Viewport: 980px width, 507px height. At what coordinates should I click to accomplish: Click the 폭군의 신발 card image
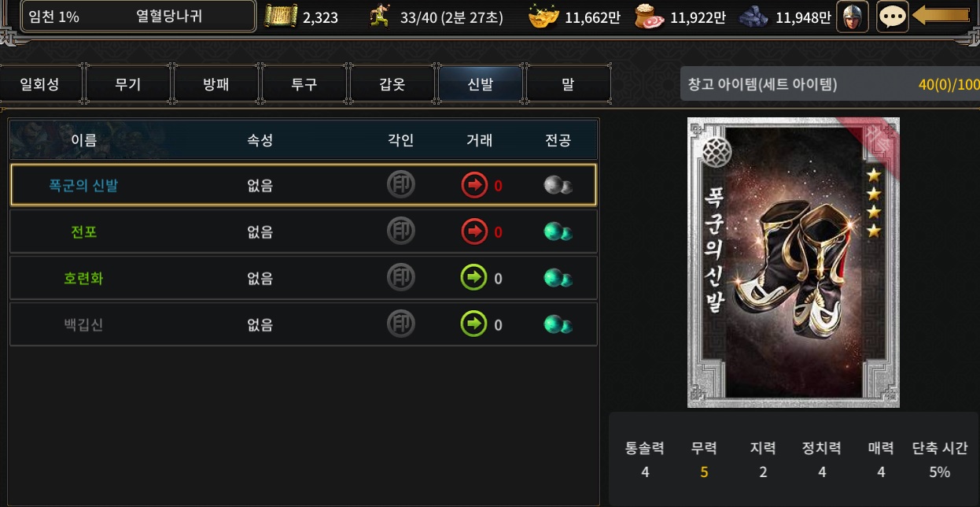click(793, 262)
